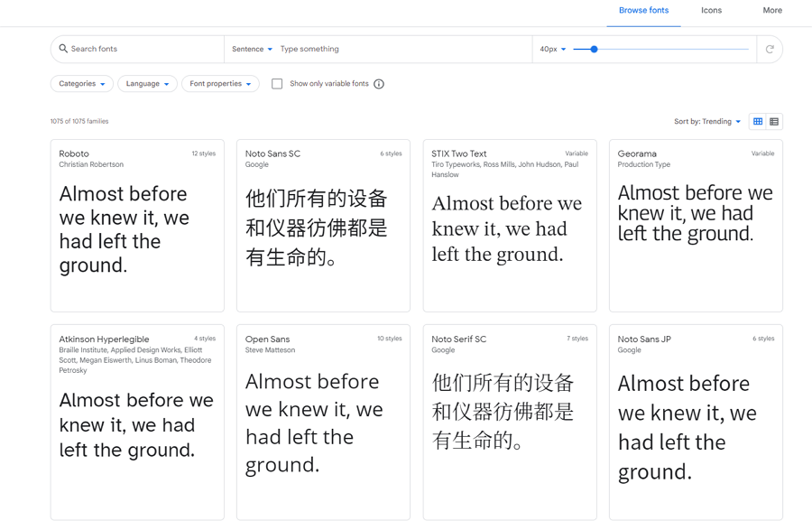
Task: Open the Roboto font card
Action: pos(137,226)
